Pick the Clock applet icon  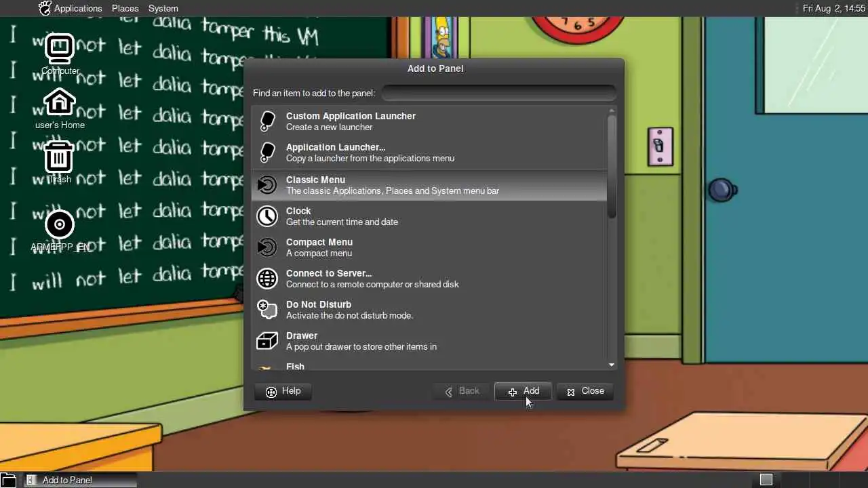(267, 216)
